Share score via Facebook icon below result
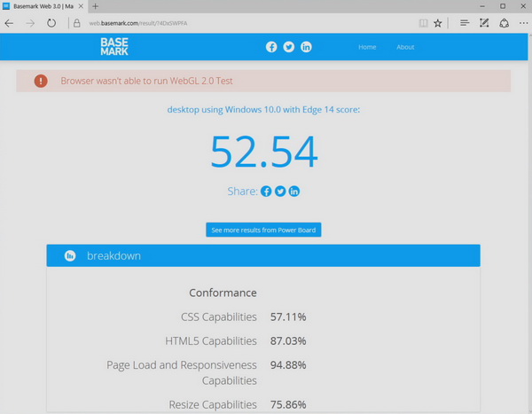532x414 pixels. (x=266, y=191)
